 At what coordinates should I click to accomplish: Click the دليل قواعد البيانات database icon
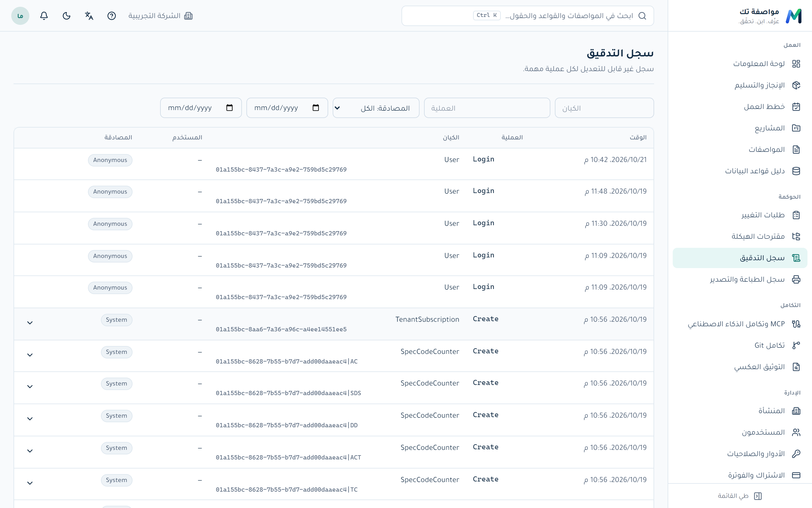(796, 171)
